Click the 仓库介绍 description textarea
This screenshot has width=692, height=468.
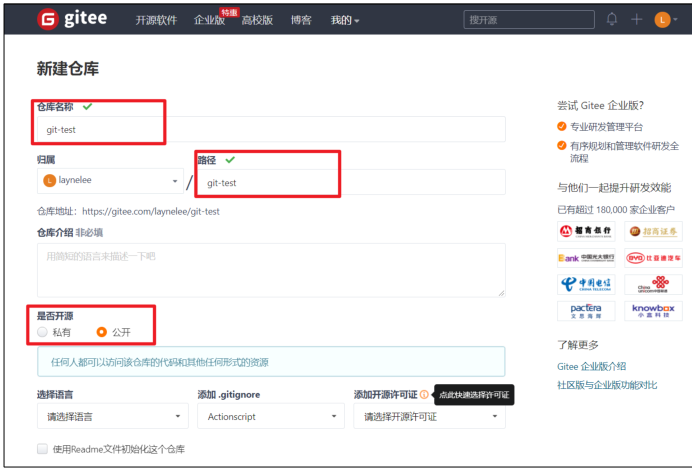point(271,270)
